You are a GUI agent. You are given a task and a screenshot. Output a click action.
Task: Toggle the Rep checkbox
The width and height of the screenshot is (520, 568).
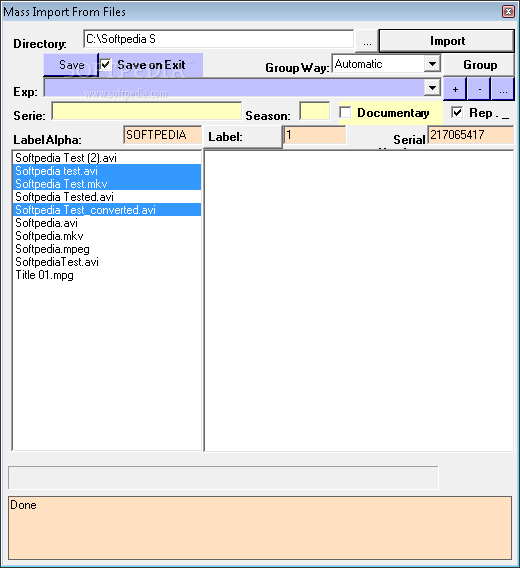click(457, 112)
